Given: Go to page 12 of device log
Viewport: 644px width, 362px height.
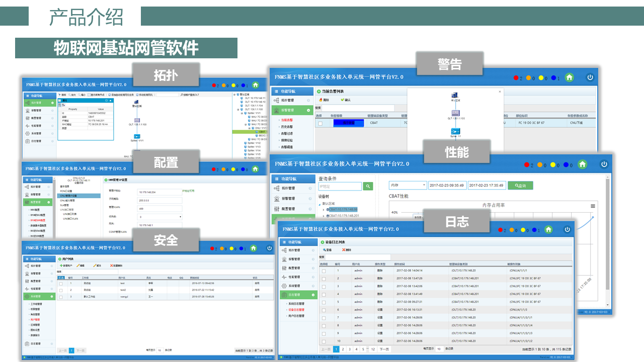Looking at the screenshot, I should point(373,349).
